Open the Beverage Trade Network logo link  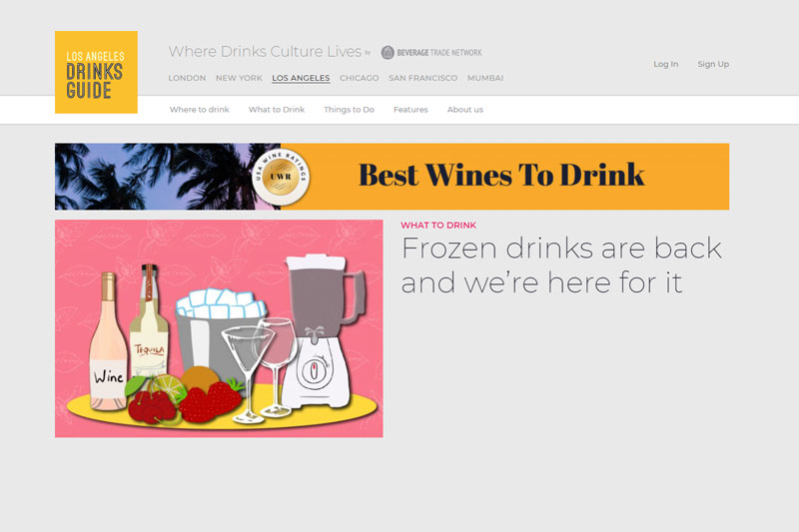click(x=431, y=53)
